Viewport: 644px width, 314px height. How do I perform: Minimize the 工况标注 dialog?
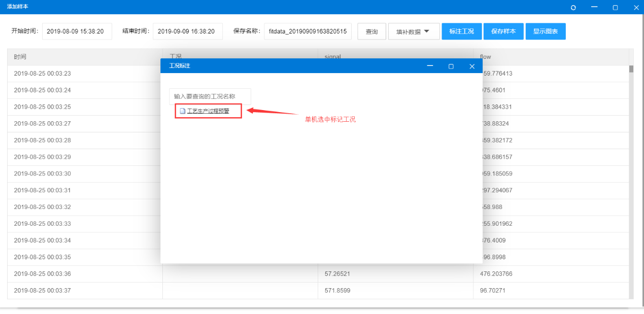(x=430, y=66)
